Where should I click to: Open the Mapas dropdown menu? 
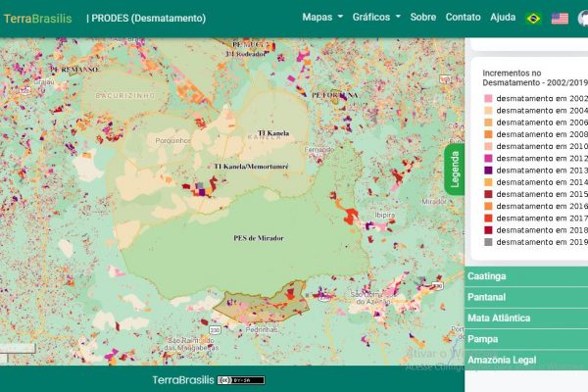pyautogui.click(x=322, y=18)
